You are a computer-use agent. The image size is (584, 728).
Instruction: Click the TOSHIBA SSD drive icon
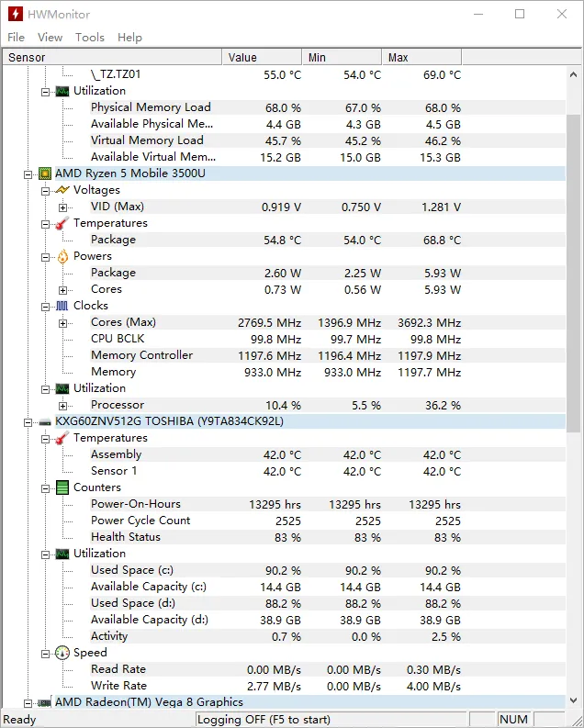(45, 422)
